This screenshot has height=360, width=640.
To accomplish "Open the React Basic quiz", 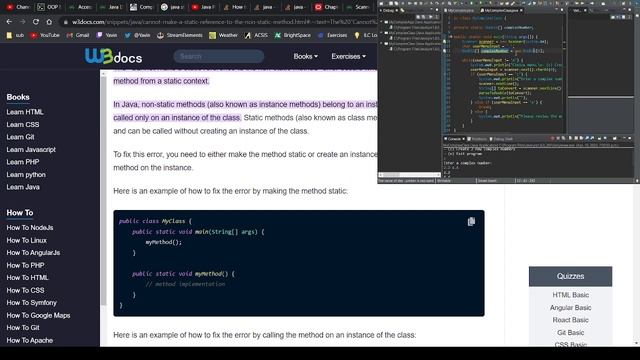I will (570, 320).
